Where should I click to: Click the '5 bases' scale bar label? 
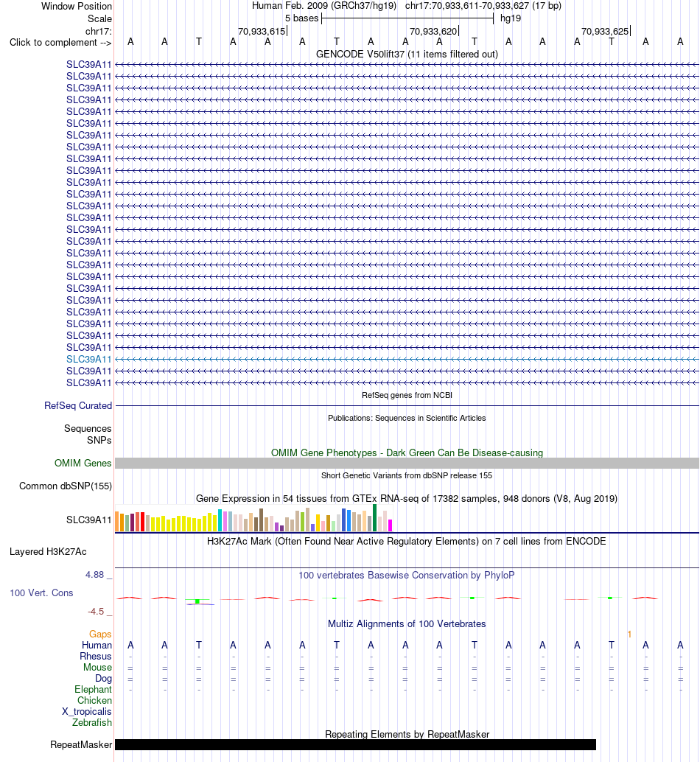[301, 18]
